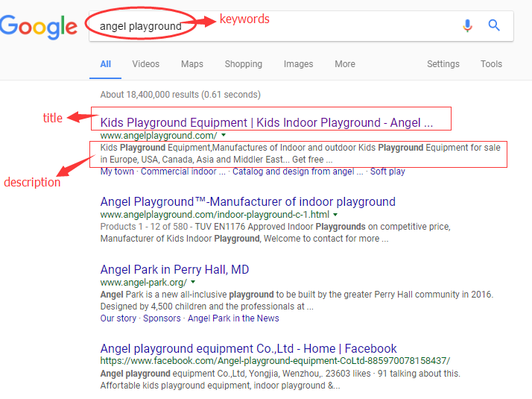532x399 pixels.
Task: Open the search Tools menu
Action: pos(491,64)
